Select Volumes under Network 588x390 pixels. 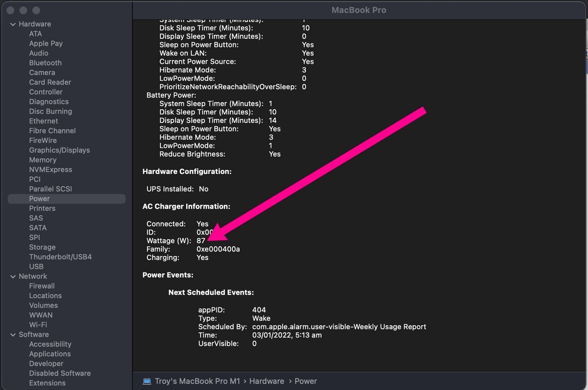pyautogui.click(x=43, y=305)
